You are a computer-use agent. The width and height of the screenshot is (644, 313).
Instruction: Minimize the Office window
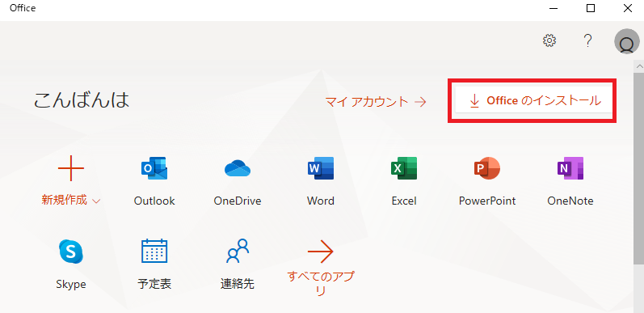point(553,8)
